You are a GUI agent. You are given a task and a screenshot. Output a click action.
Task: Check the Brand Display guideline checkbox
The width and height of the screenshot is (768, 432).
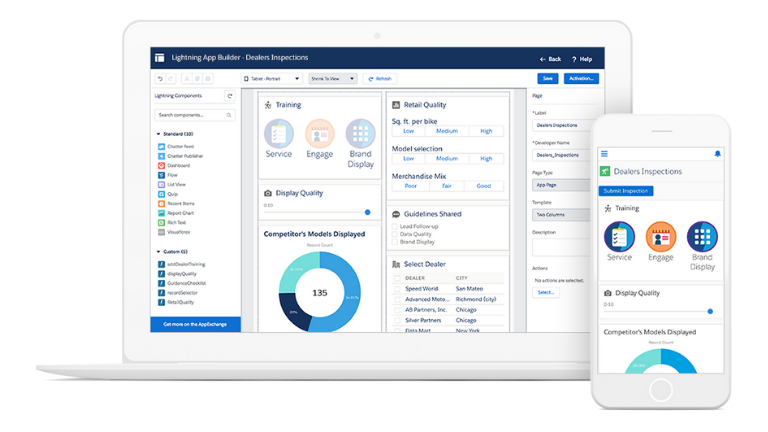394,242
